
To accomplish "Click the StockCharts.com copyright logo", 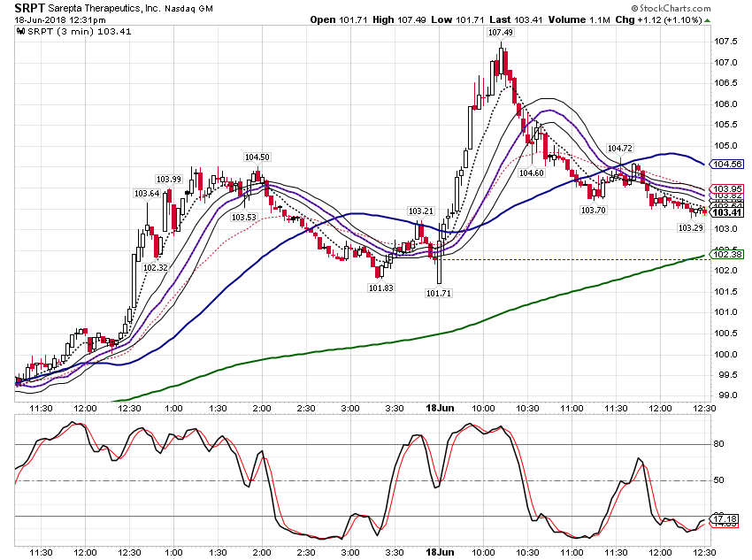I will (671, 8).
